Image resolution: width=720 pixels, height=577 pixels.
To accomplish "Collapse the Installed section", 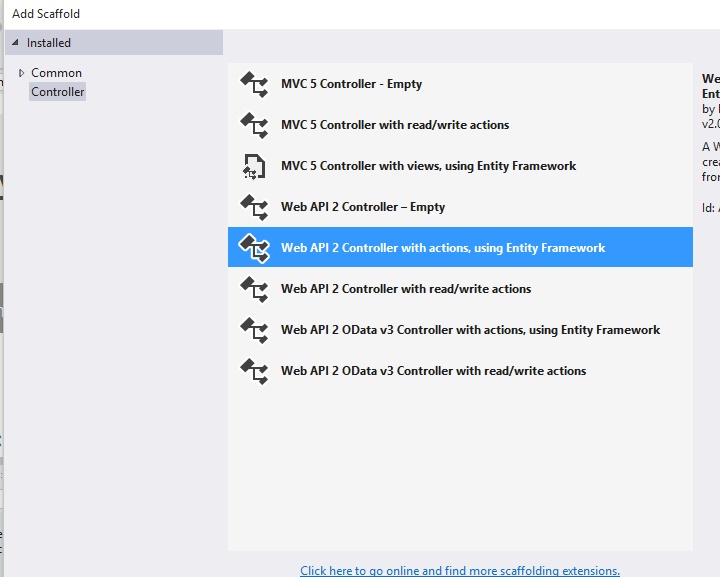I will point(15,43).
